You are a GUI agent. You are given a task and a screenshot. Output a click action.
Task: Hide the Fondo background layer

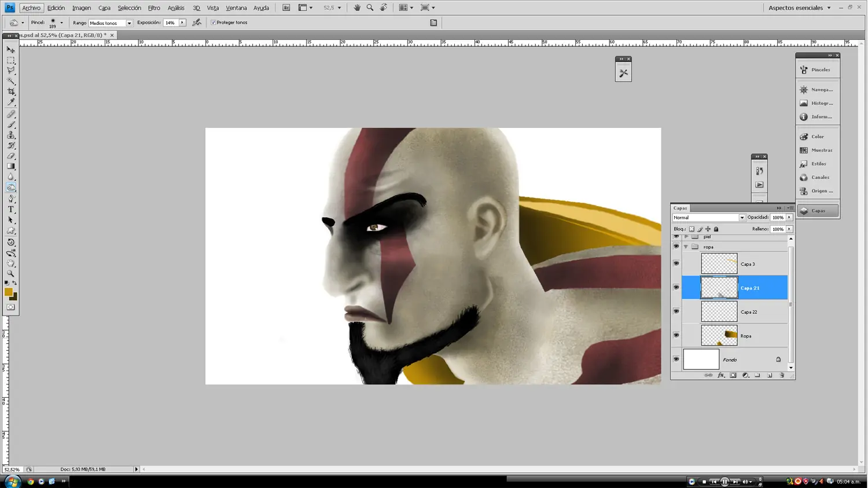coord(676,359)
